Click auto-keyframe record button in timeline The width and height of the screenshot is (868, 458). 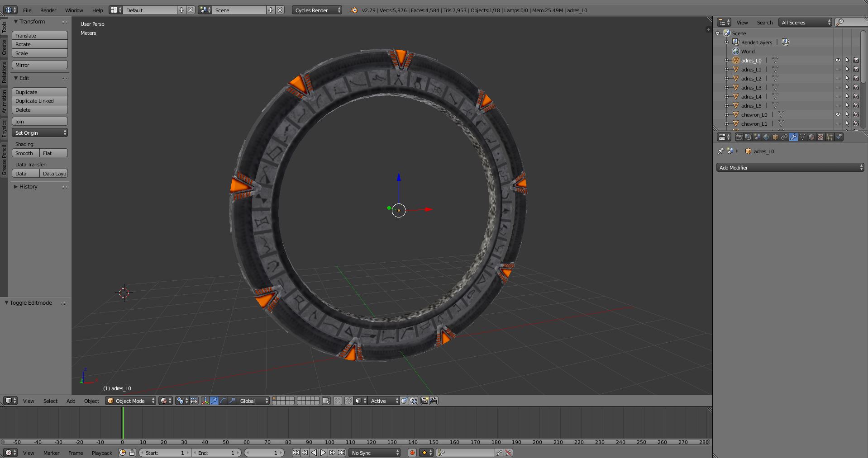point(412,453)
